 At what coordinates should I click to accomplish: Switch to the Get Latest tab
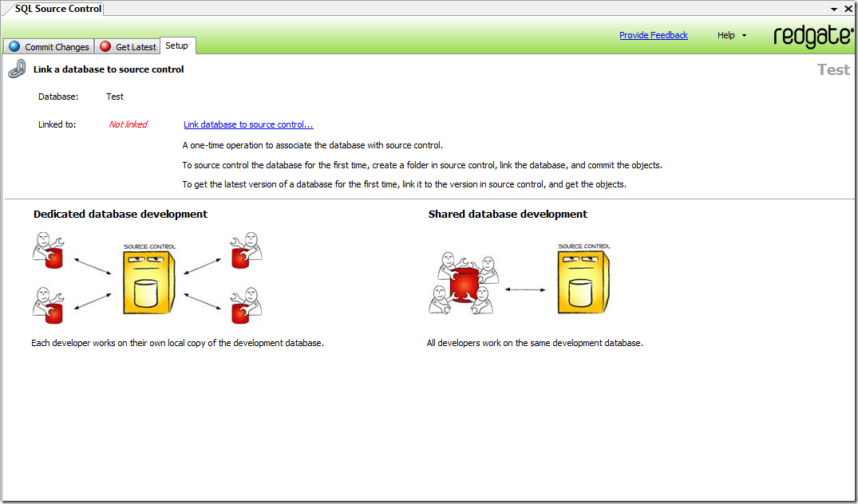click(x=128, y=46)
